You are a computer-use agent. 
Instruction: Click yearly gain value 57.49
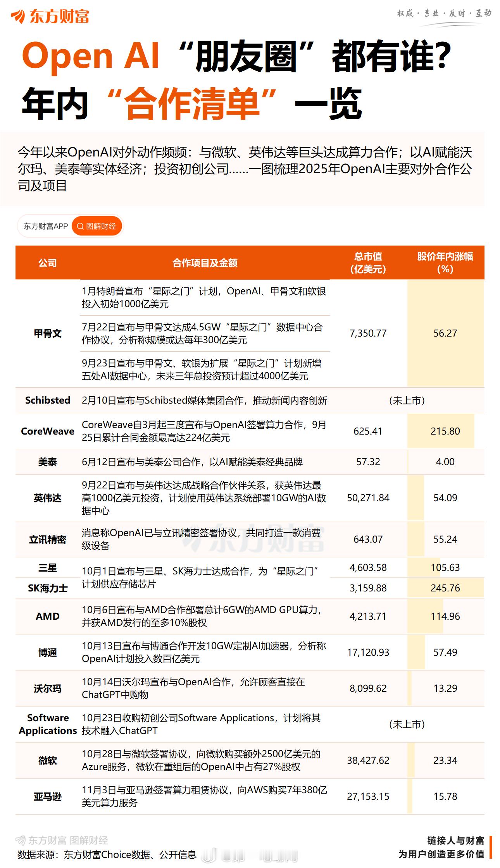[x=445, y=652]
